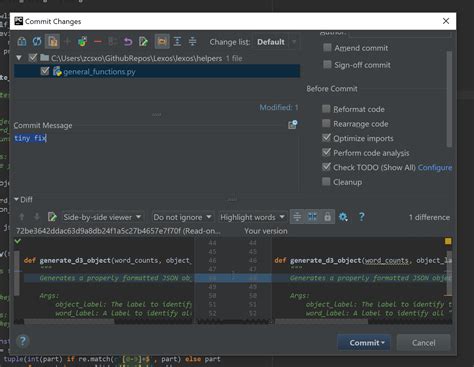Open the Change list Default dropdown
The image size is (474, 367).
[276, 42]
